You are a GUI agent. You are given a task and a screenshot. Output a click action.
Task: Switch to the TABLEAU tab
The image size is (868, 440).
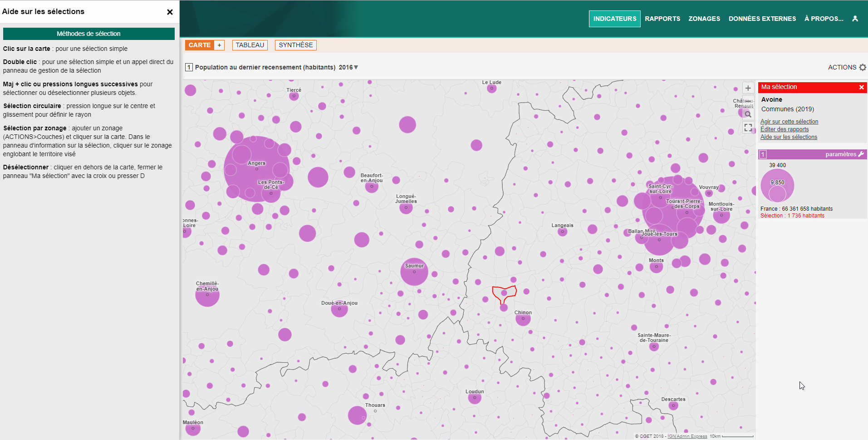tap(250, 45)
